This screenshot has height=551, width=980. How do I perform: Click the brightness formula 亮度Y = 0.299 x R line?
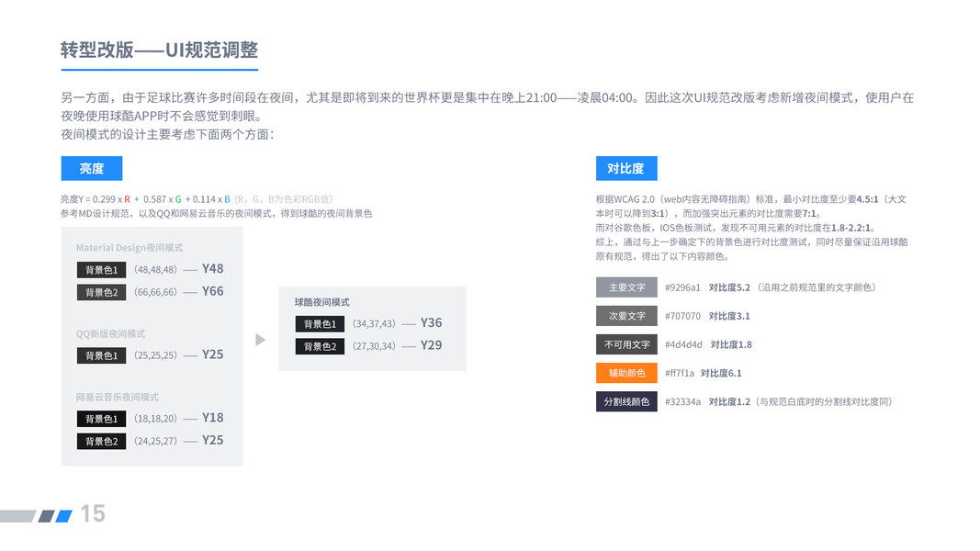(x=197, y=199)
